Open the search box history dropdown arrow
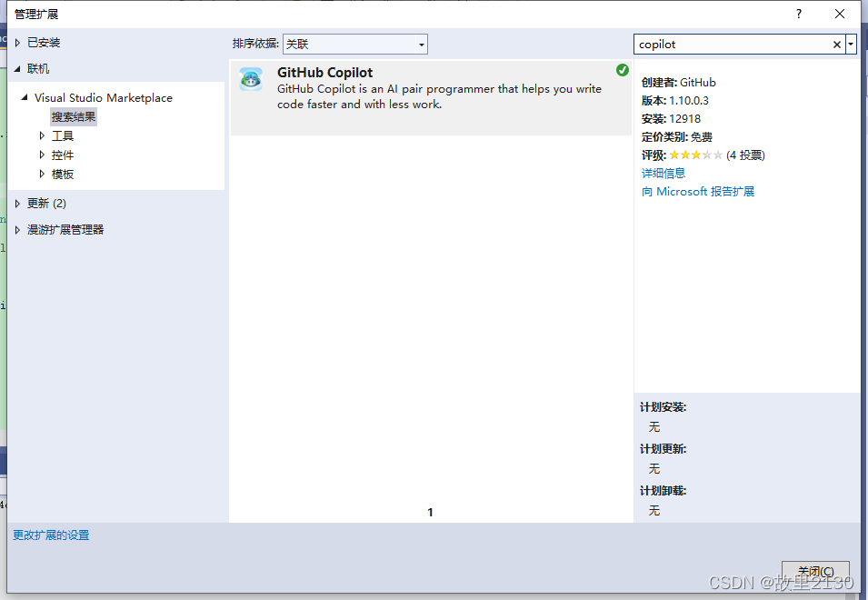 tap(851, 45)
